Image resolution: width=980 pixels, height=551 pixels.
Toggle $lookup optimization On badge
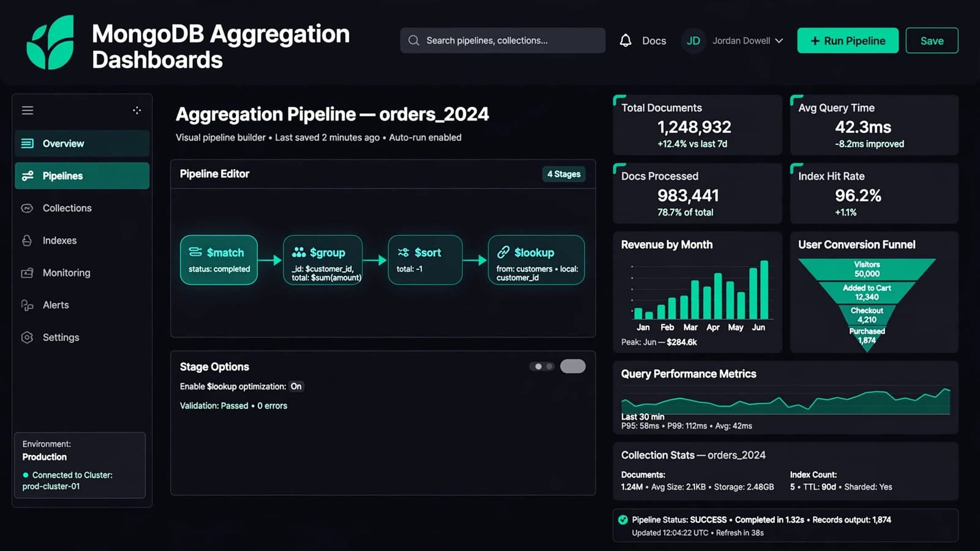pos(296,386)
